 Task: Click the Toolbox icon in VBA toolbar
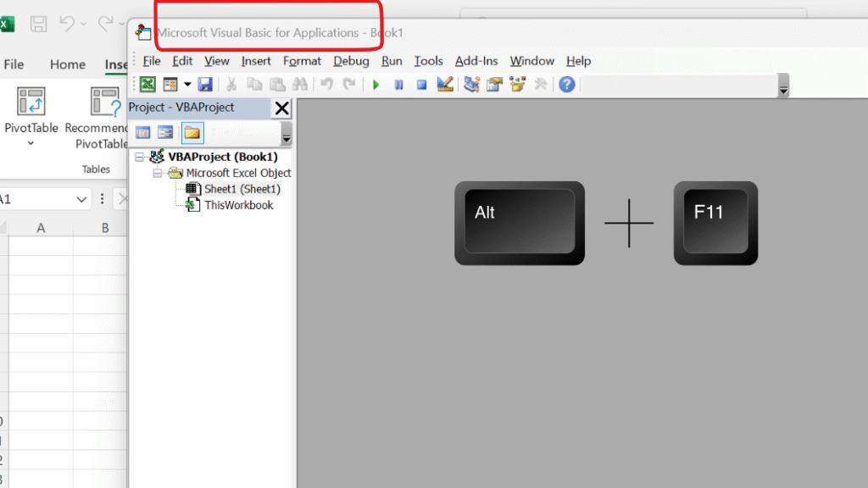coord(540,84)
